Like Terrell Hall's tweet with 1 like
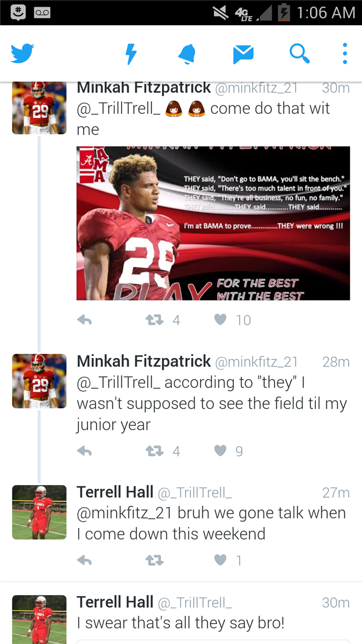 tap(220, 560)
